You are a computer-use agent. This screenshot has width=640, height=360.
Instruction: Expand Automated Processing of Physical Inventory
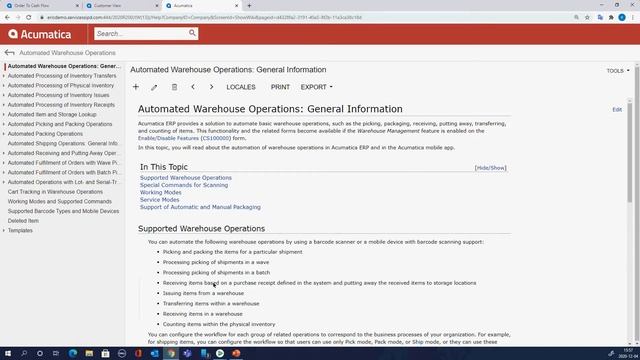(x=4, y=85)
